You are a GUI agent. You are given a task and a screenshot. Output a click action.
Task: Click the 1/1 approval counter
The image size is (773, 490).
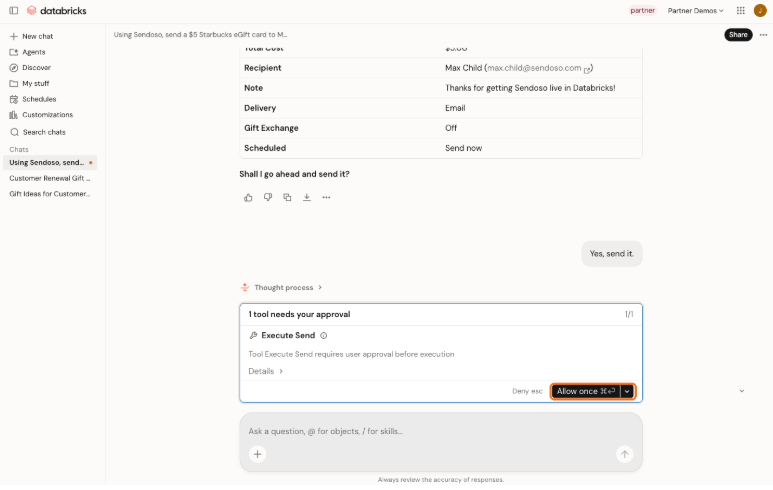629,315
